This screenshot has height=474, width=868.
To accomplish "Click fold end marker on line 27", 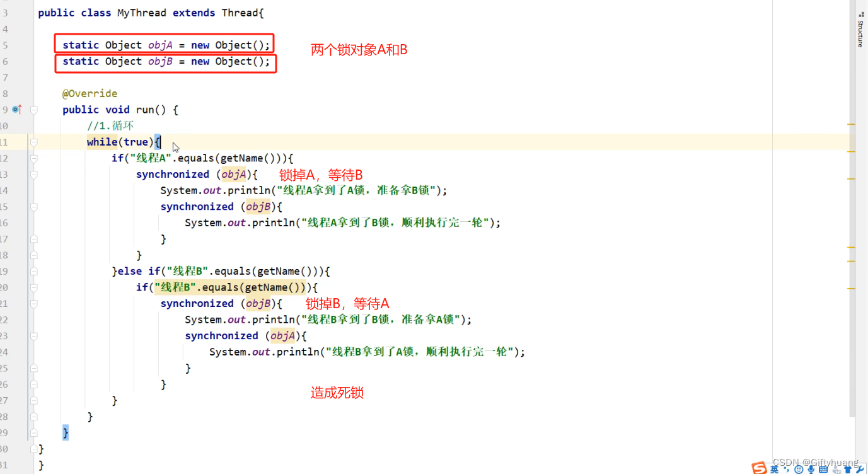I will pos(34,401).
